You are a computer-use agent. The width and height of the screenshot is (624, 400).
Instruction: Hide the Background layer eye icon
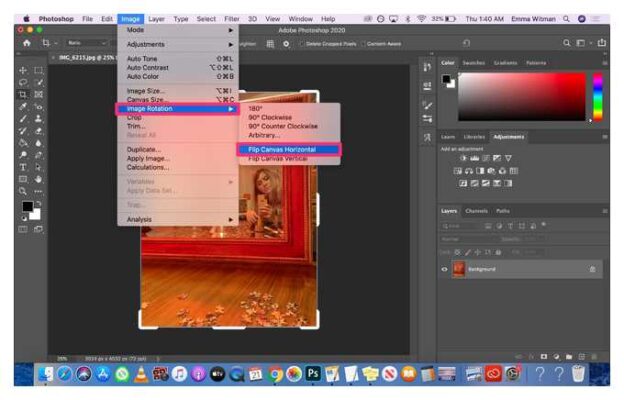(x=445, y=269)
